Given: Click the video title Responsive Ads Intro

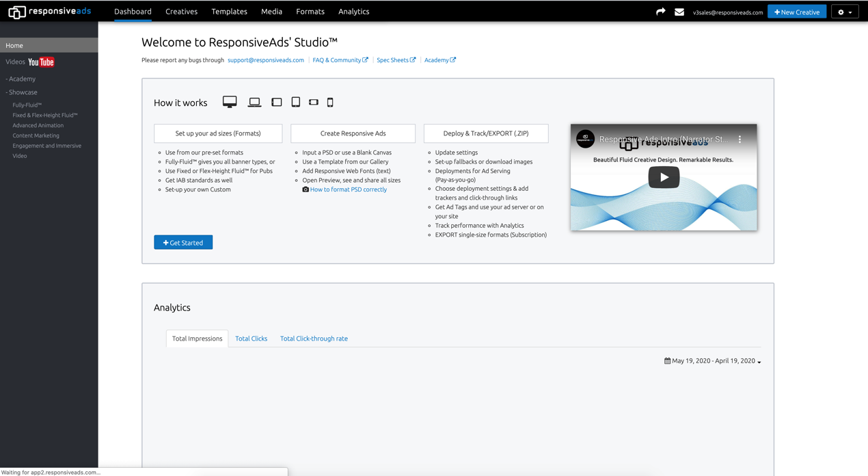Looking at the screenshot, I should point(664,140).
